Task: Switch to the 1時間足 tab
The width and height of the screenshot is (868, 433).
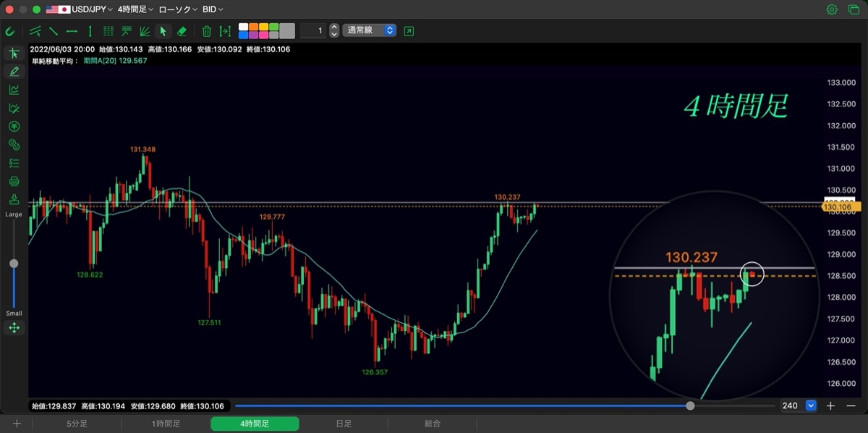Action: click(166, 424)
